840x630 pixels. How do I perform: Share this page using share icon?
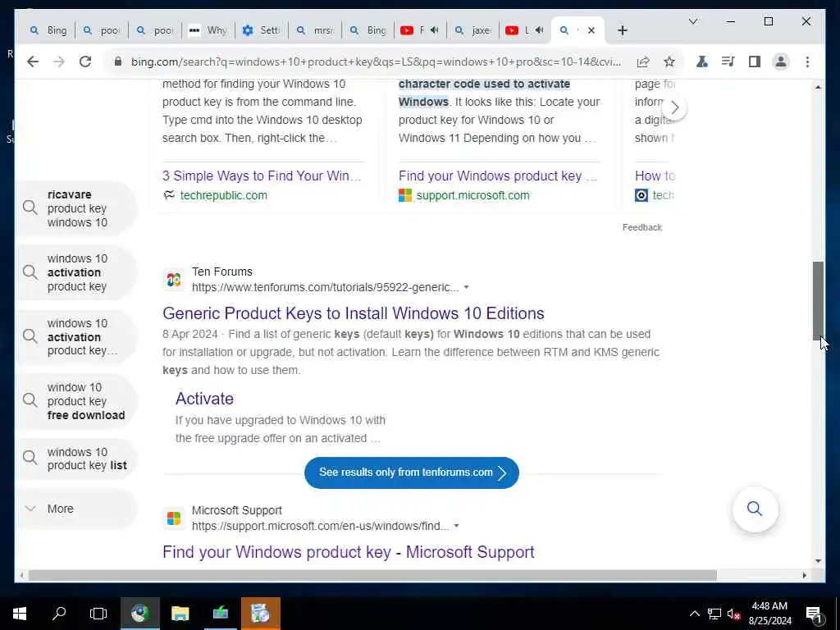(643, 62)
